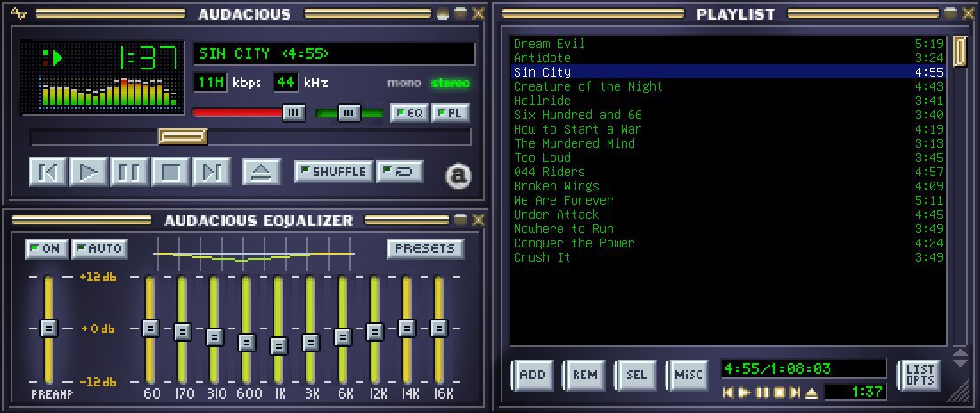The image size is (980, 413).
Task: Toggle the repeat button next to Shuffle
Action: pyautogui.click(x=399, y=172)
